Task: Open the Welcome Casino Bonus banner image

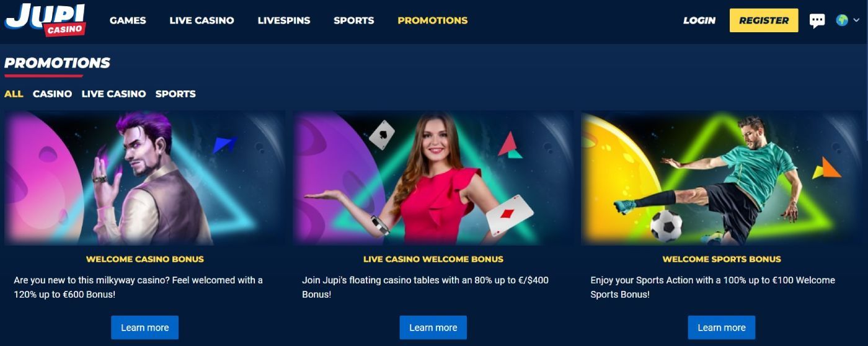Action: (x=145, y=178)
